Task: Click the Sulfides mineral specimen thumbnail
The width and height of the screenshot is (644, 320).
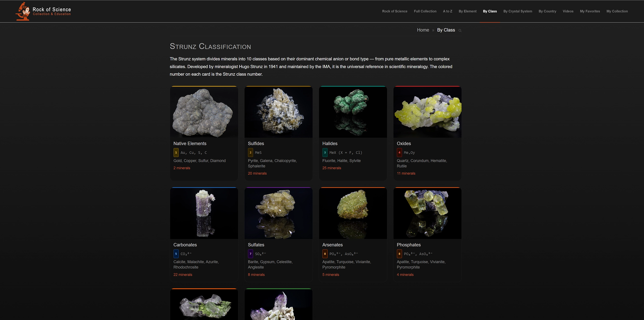Action: 278,112
